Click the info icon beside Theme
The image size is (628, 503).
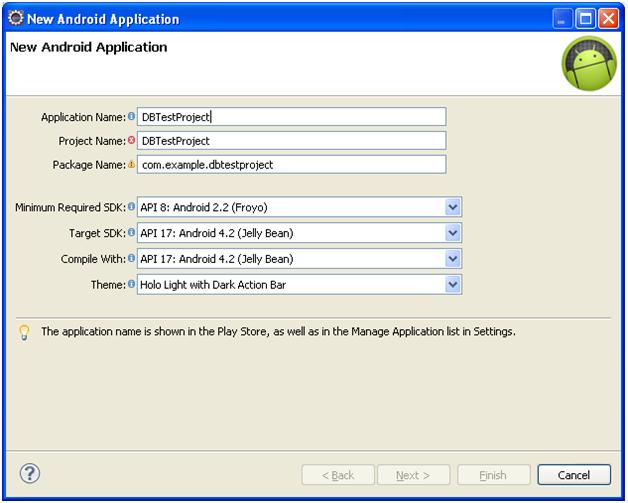(131, 284)
